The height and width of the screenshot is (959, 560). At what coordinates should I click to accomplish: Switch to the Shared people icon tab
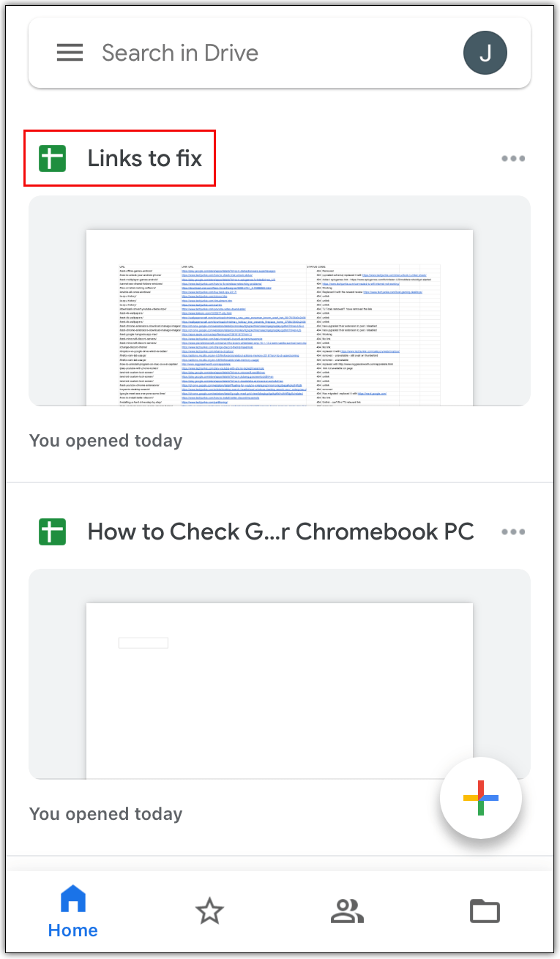pos(347,911)
